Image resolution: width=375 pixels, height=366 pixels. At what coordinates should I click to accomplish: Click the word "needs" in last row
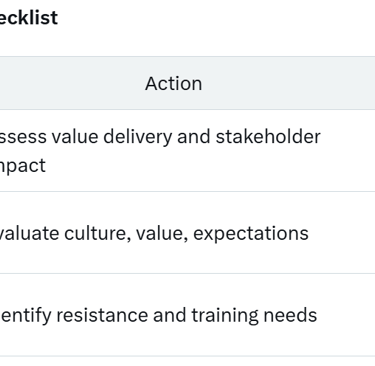click(290, 315)
